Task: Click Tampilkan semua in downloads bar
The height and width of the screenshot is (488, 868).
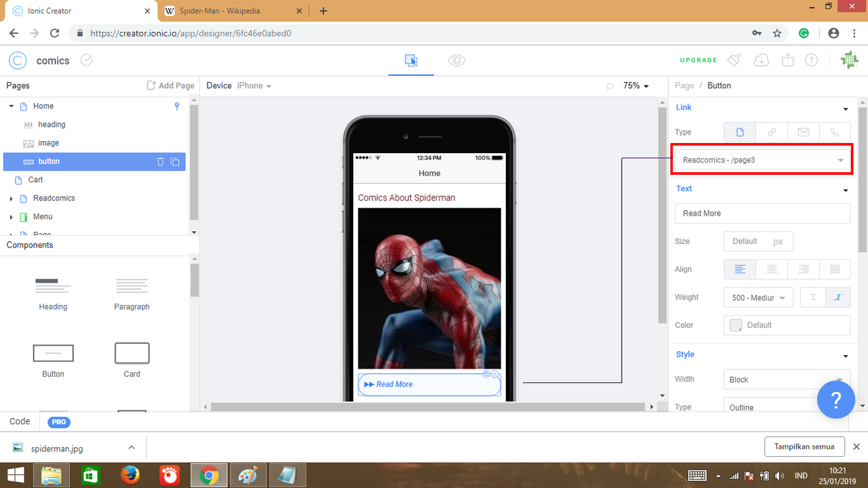Action: click(804, 447)
